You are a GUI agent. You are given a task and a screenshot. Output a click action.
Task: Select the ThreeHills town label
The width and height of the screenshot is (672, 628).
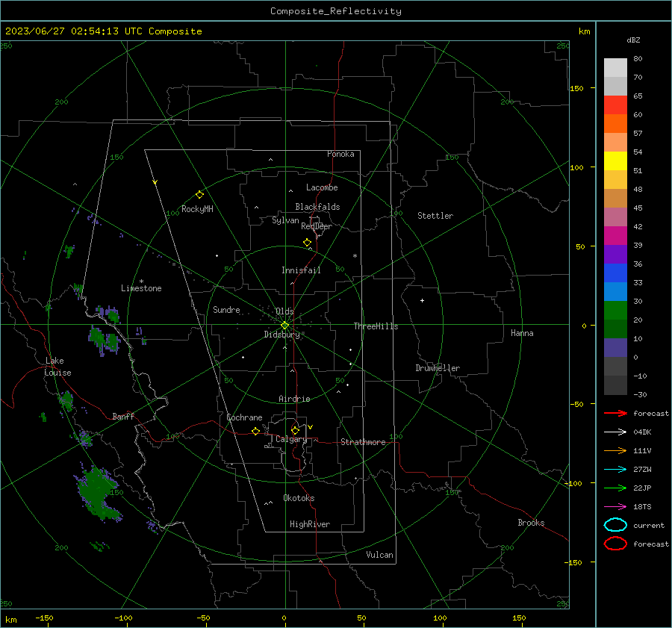click(x=376, y=326)
